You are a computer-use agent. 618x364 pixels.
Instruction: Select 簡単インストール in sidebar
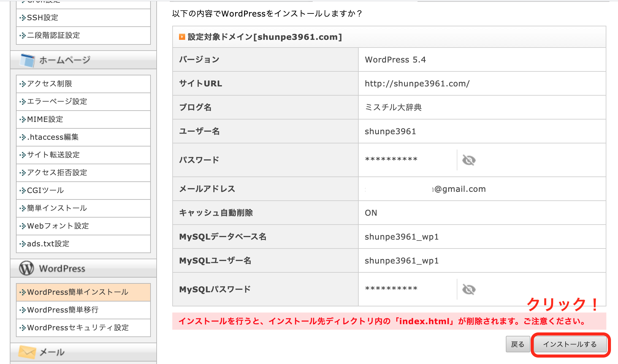tap(83, 208)
